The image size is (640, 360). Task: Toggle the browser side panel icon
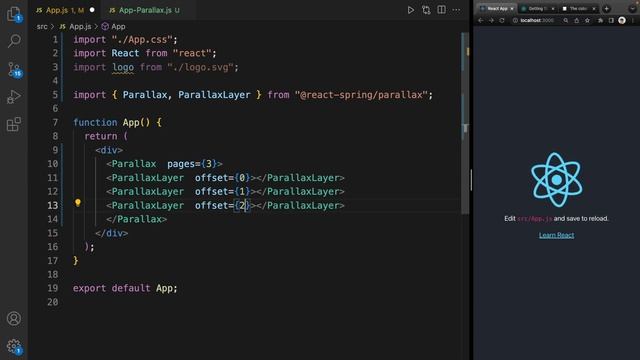(611, 20)
